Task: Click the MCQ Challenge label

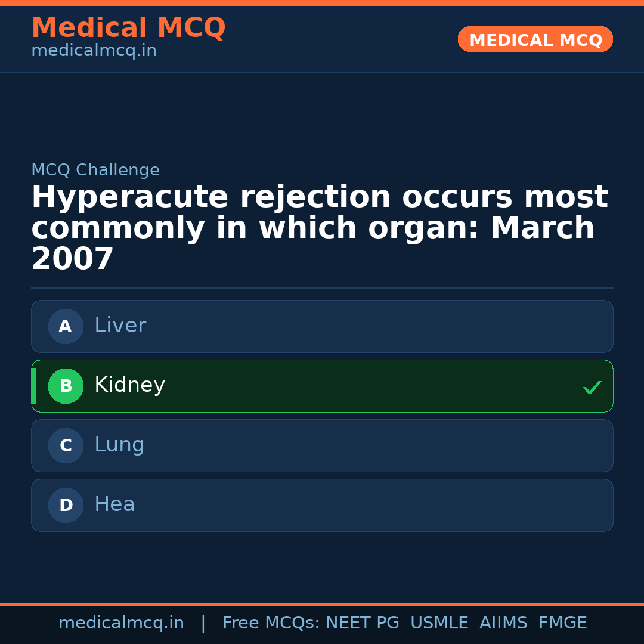Action: click(96, 170)
